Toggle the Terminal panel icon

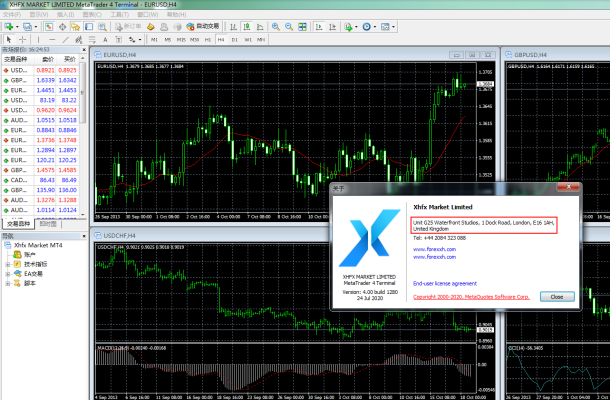pyautogui.click(x=89, y=27)
